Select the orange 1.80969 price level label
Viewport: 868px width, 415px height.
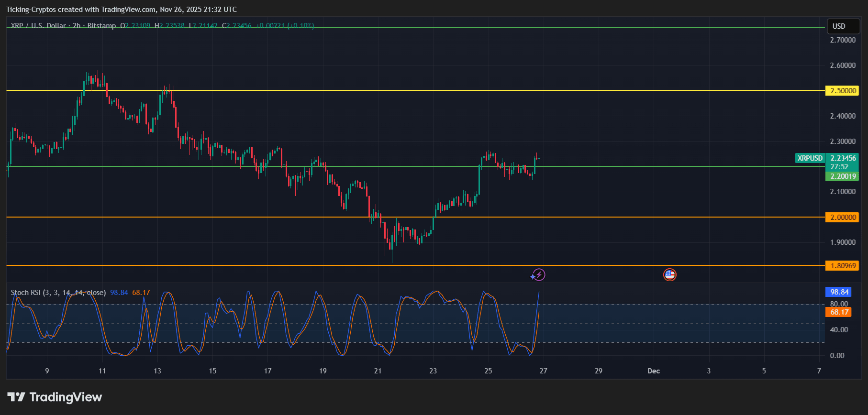click(842, 266)
